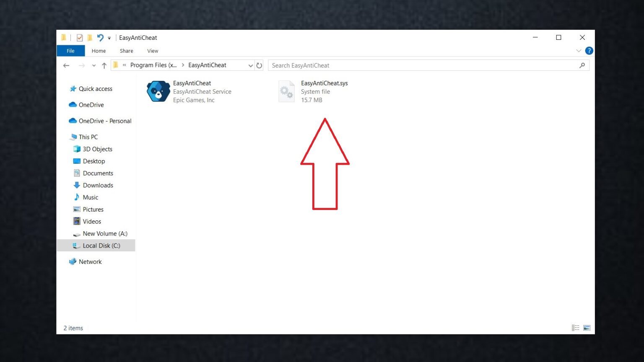Open the Downloads folder icon in sidebar
Viewport: 644px width, 362px height.
[77, 185]
